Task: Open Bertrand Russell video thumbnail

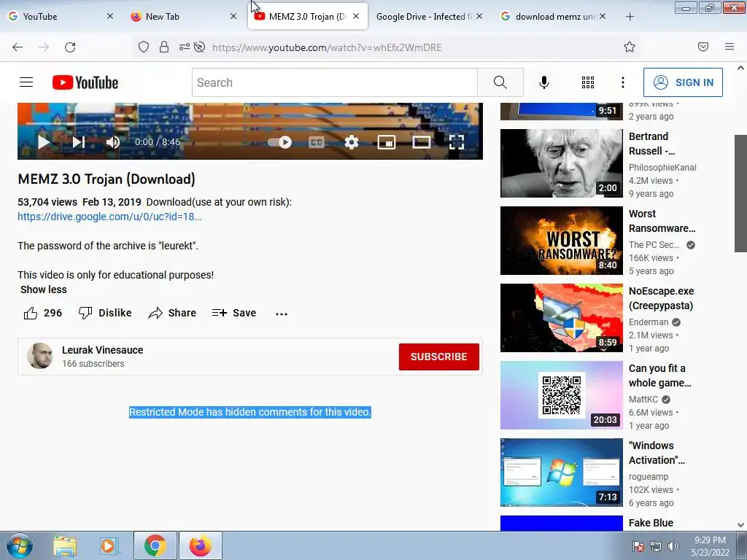Action: 561,163
